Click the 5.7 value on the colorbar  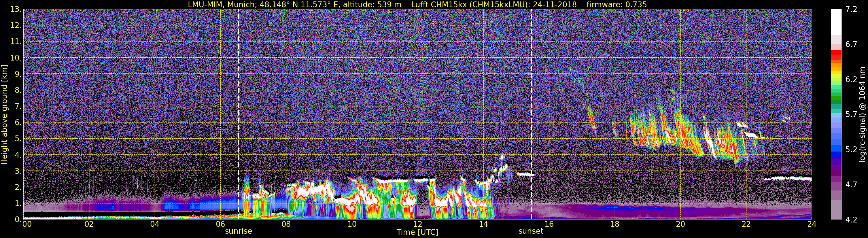tap(851, 115)
